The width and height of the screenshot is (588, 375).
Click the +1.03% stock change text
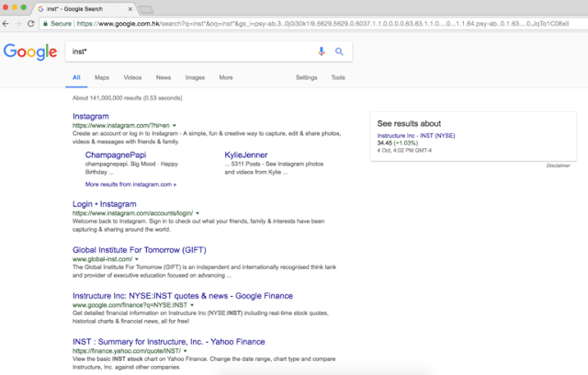[406, 142]
